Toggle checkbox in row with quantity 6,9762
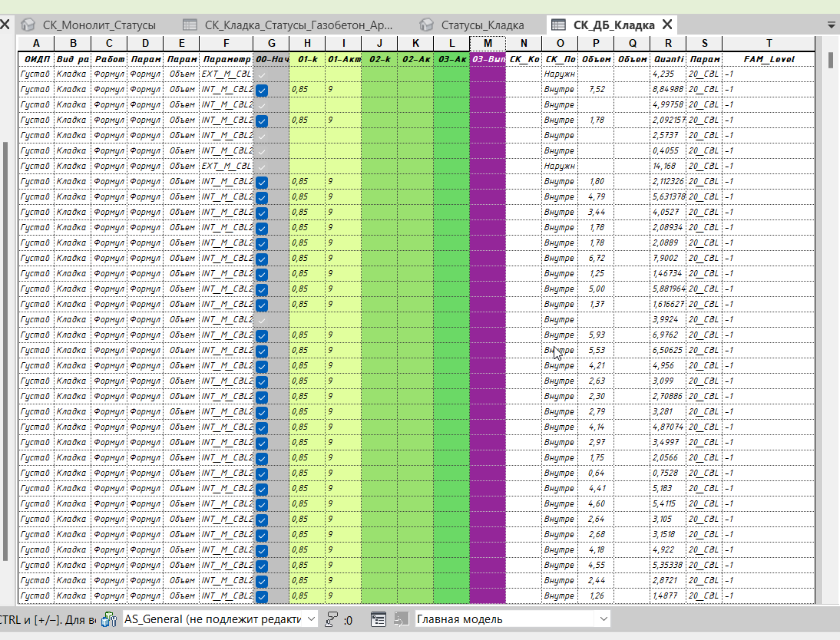The image size is (840, 640). [x=261, y=335]
